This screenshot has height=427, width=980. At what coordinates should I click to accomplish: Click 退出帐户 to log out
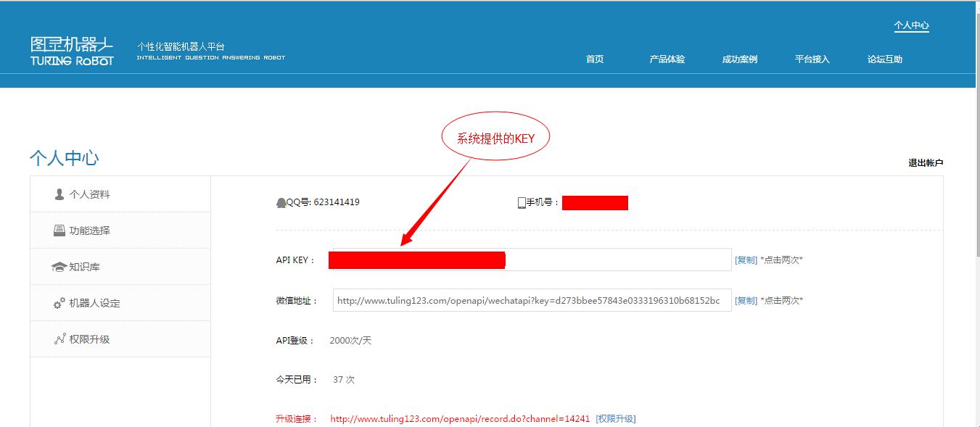[x=926, y=163]
